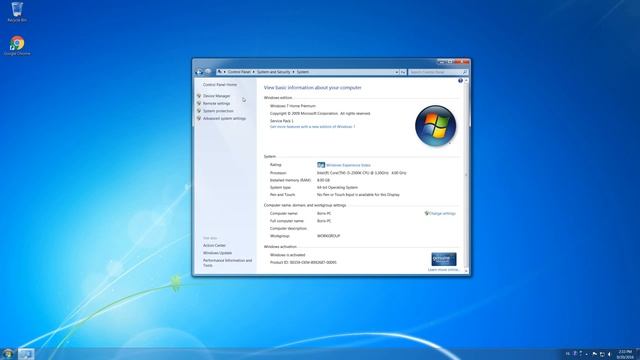Image resolution: width=640 pixels, height=360 pixels.
Task: Click the search magnifier icon
Action: click(x=464, y=72)
